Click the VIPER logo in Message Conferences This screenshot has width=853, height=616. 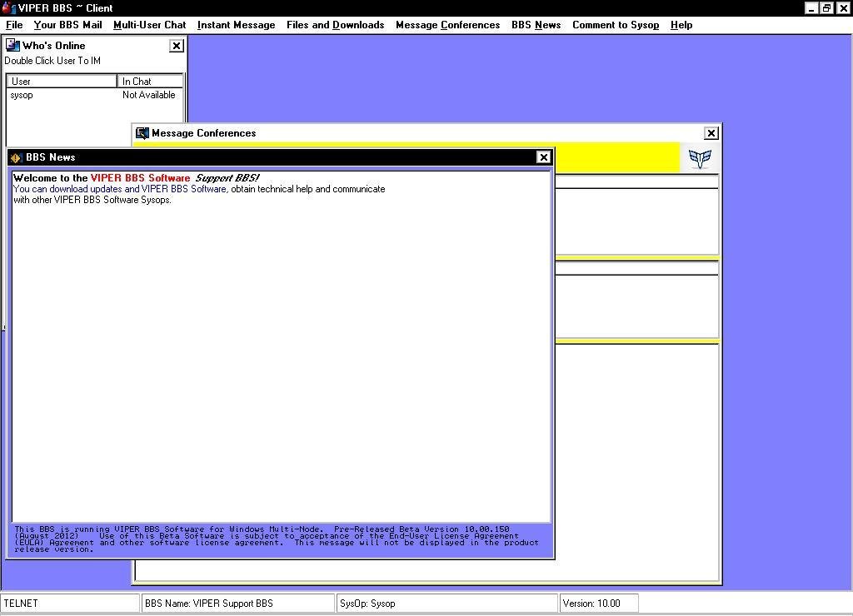[700, 158]
